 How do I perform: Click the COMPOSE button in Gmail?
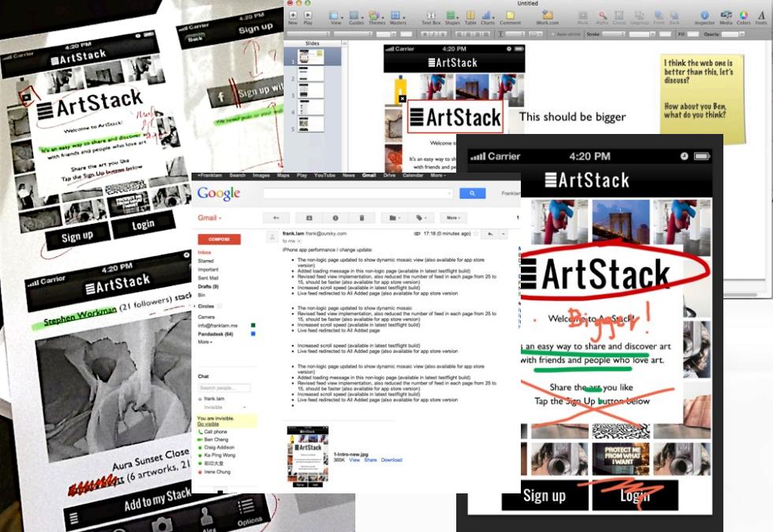(x=219, y=239)
